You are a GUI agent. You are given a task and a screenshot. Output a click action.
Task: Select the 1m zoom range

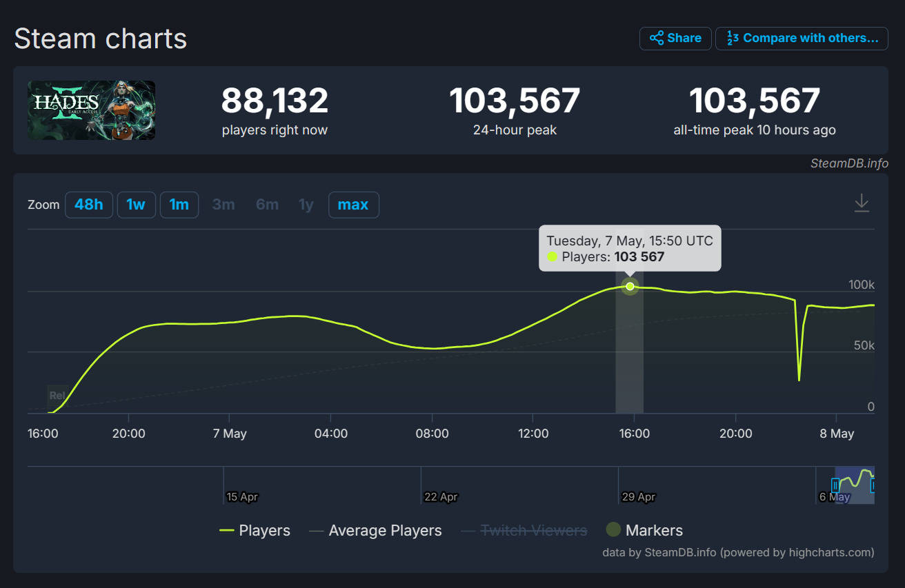tap(179, 205)
